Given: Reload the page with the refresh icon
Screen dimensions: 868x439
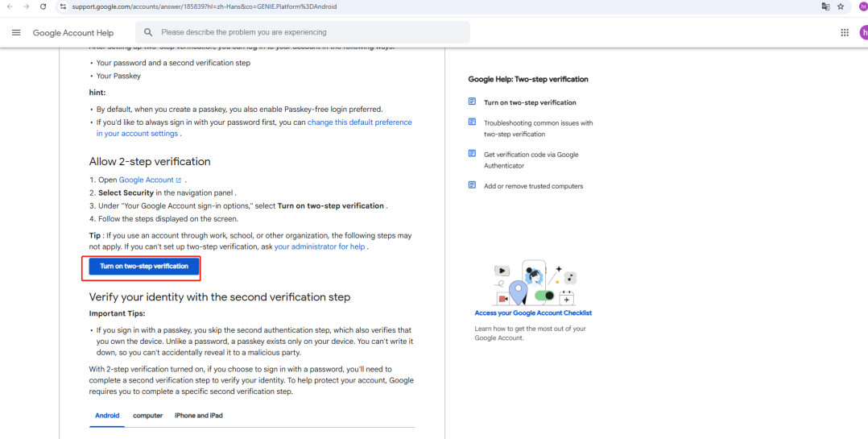Looking at the screenshot, I should pyautogui.click(x=43, y=6).
